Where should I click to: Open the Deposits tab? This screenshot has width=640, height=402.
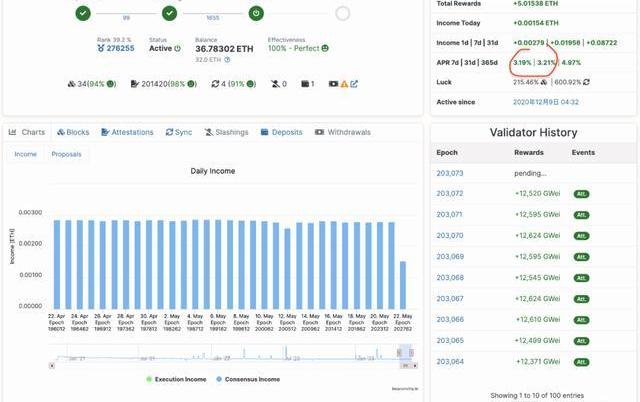pos(281,132)
